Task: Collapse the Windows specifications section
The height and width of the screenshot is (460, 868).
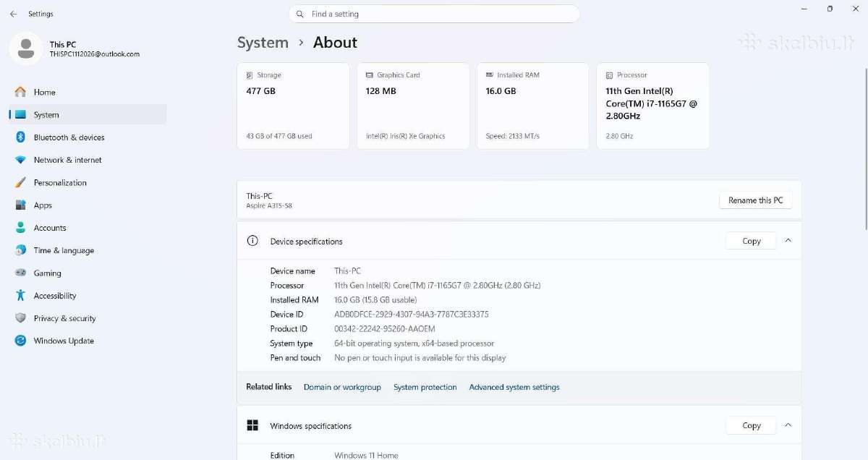Action: tap(788, 425)
